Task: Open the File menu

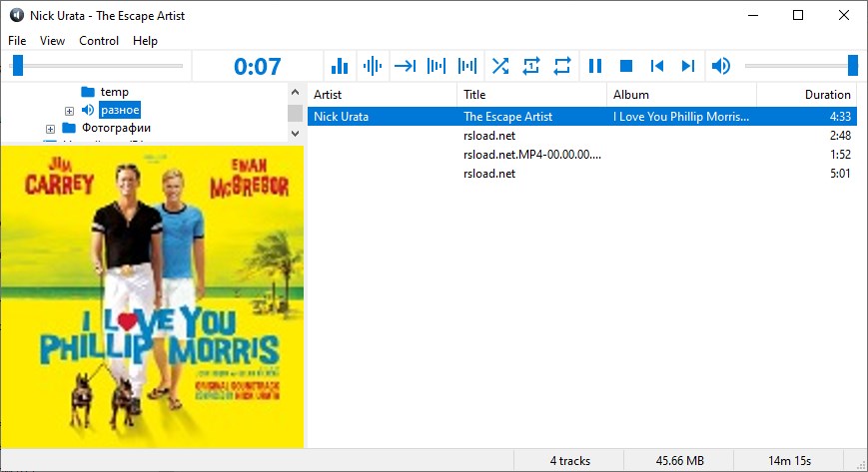Action: click(17, 40)
